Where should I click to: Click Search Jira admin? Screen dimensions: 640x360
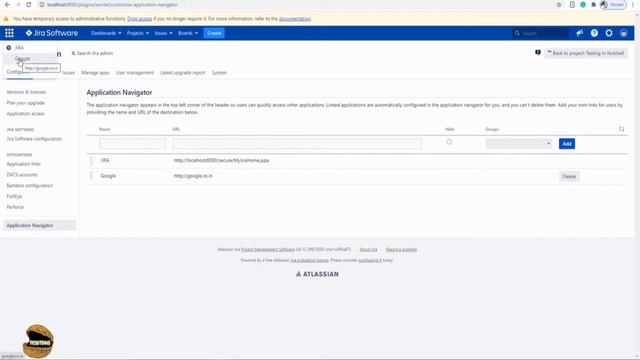tap(93, 53)
